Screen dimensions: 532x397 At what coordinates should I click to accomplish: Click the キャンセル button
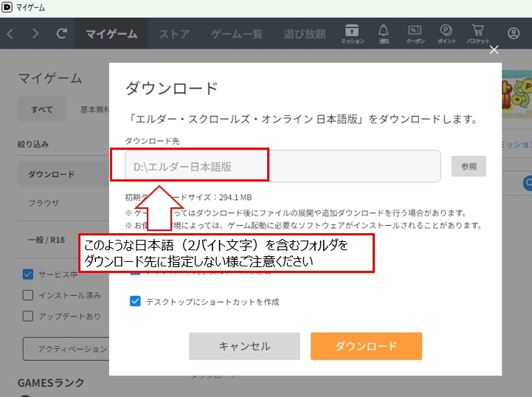(x=244, y=346)
